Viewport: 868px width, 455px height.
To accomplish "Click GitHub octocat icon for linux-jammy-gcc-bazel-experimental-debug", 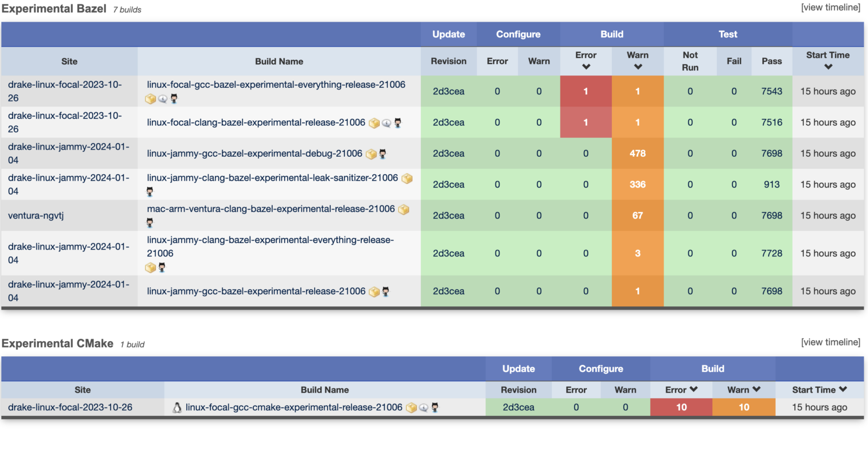I will [382, 154].
